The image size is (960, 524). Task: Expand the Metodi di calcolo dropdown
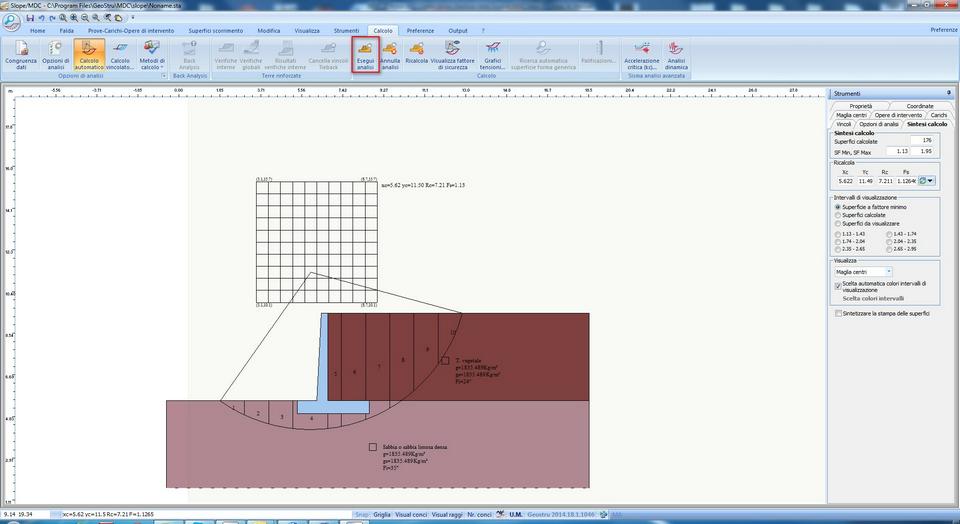click(x=152, y=55)
